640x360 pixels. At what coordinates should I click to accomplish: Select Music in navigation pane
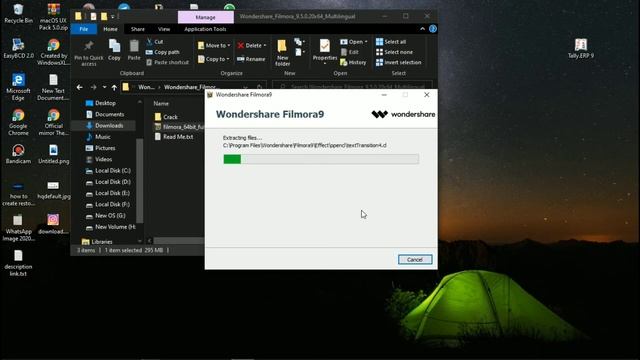pos(98,137)
